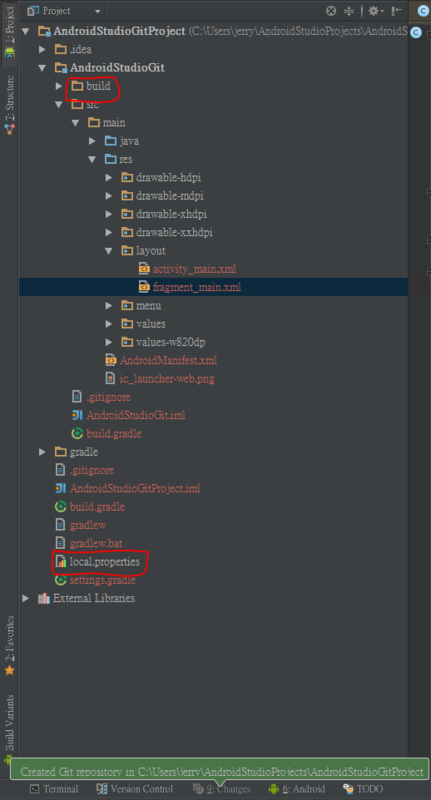Image resolution: width=431 pixels, height=800 pixels.
Task: Expand the gradle folder
Action: 42,452
